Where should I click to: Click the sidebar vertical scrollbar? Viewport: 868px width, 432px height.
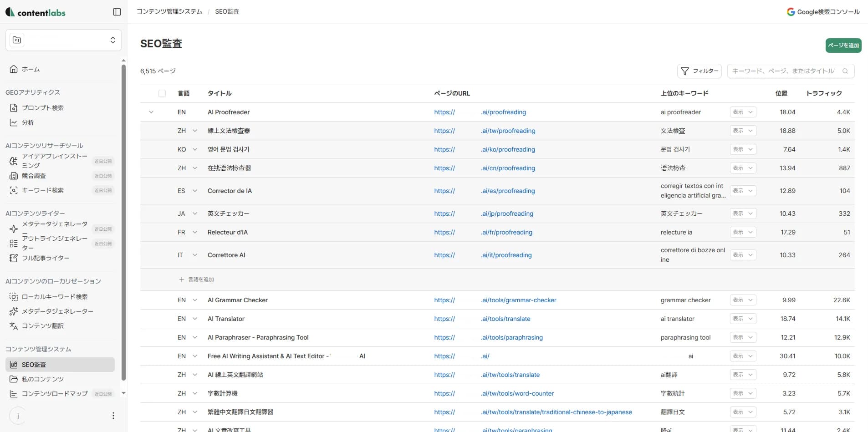click(x=123, y=222)
